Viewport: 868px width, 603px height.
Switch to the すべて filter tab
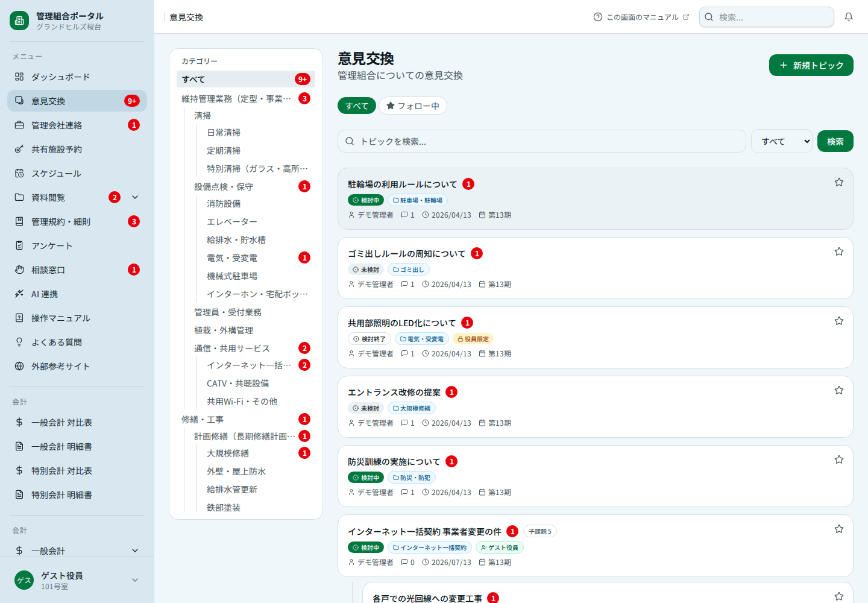click(x=357, y=106)
